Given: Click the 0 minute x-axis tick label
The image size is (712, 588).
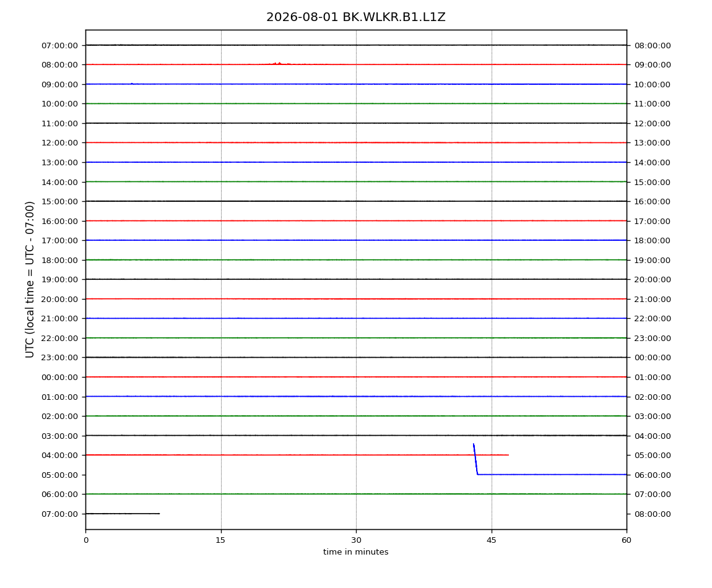Looking at the screenshot, I should 86,540.
